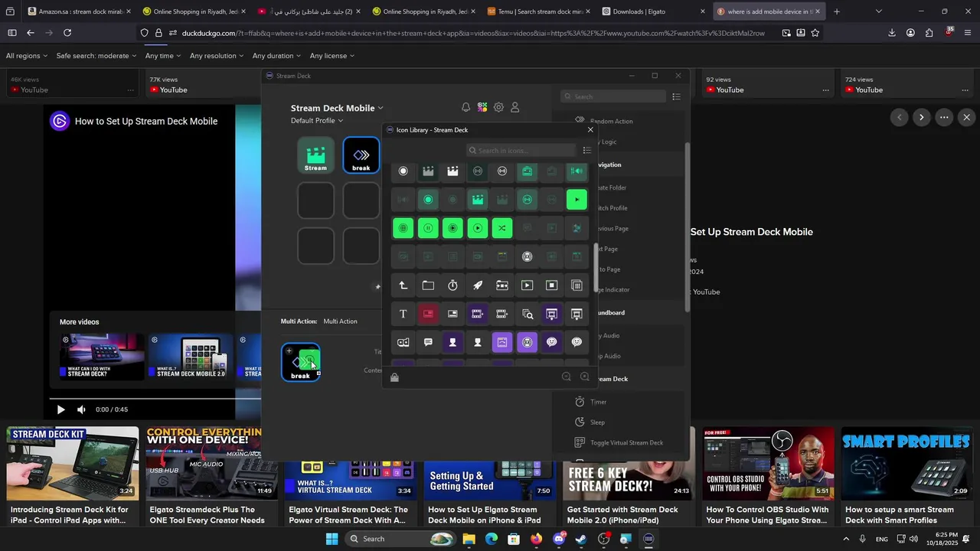Image resolution: width=980 pixels, height=551 pixels.
Task: Choose the calendar grid icon in Icon Library
Action: [x=577, y=285]
